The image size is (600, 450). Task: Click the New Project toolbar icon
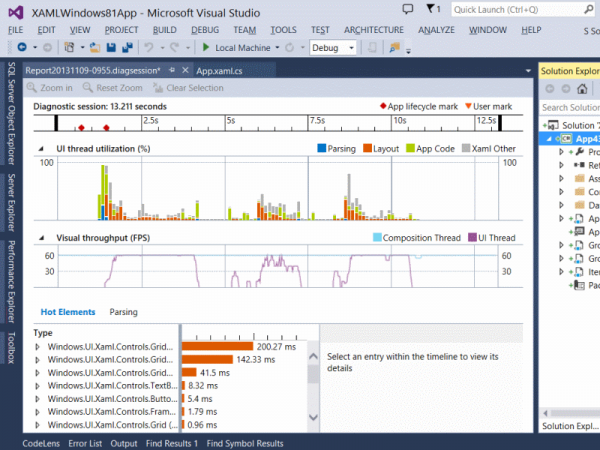(69, 47)
